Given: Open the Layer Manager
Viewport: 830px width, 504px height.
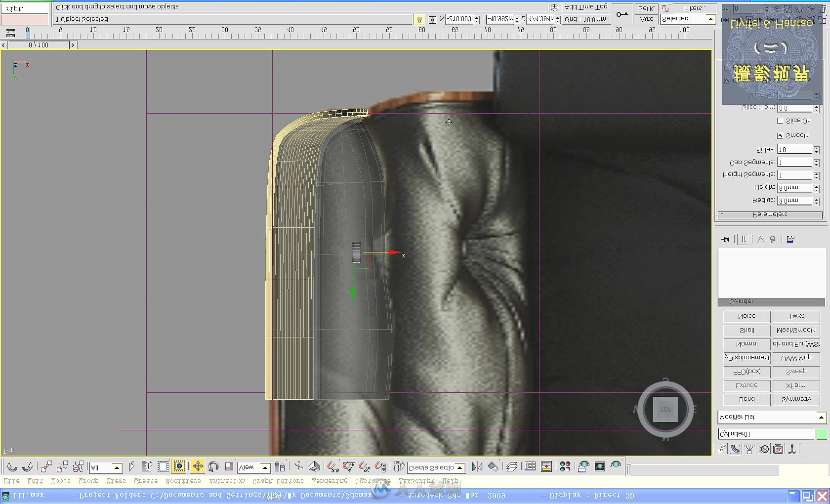Looking at the screenshot, I should tap(512, 467).
